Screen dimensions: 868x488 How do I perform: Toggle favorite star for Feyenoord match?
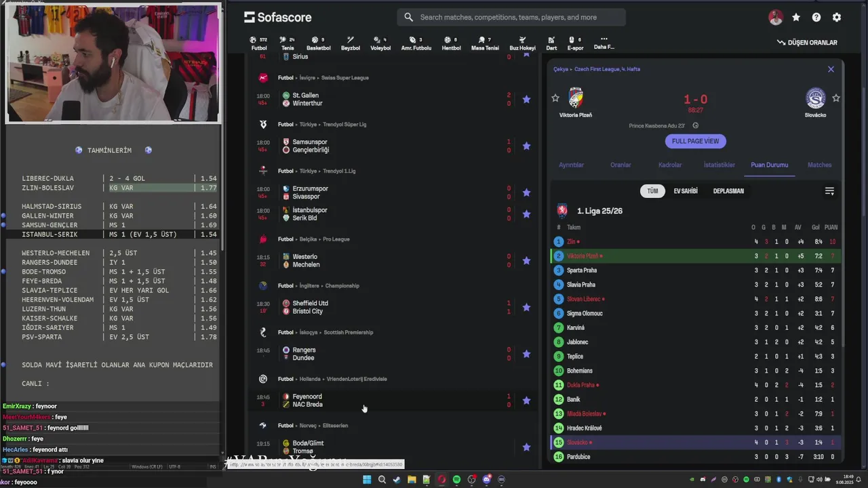click(x=526, y=401)
